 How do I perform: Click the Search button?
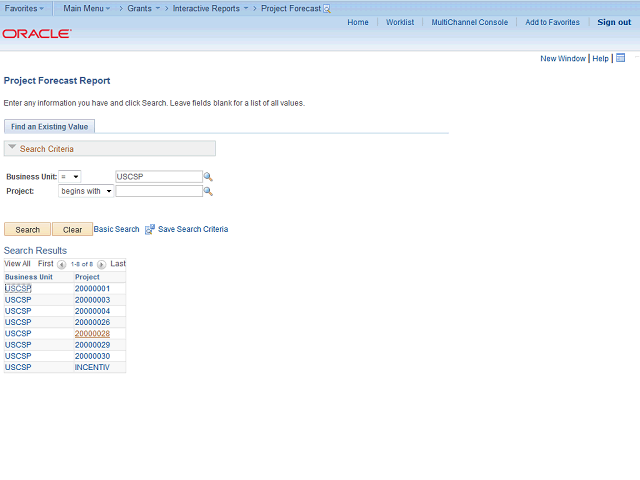coord(27,229)
